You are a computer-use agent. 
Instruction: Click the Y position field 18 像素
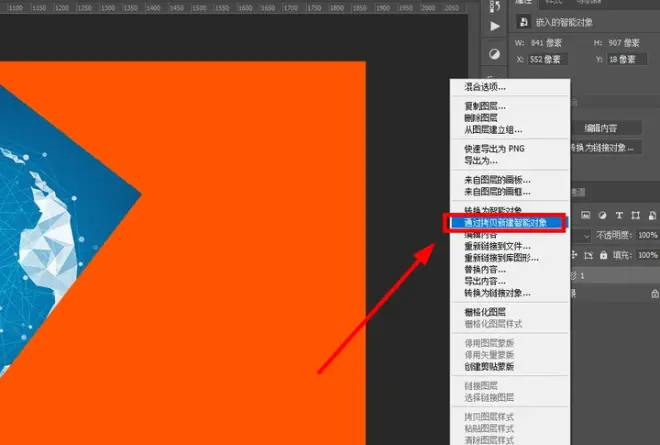tap(627, 59)
